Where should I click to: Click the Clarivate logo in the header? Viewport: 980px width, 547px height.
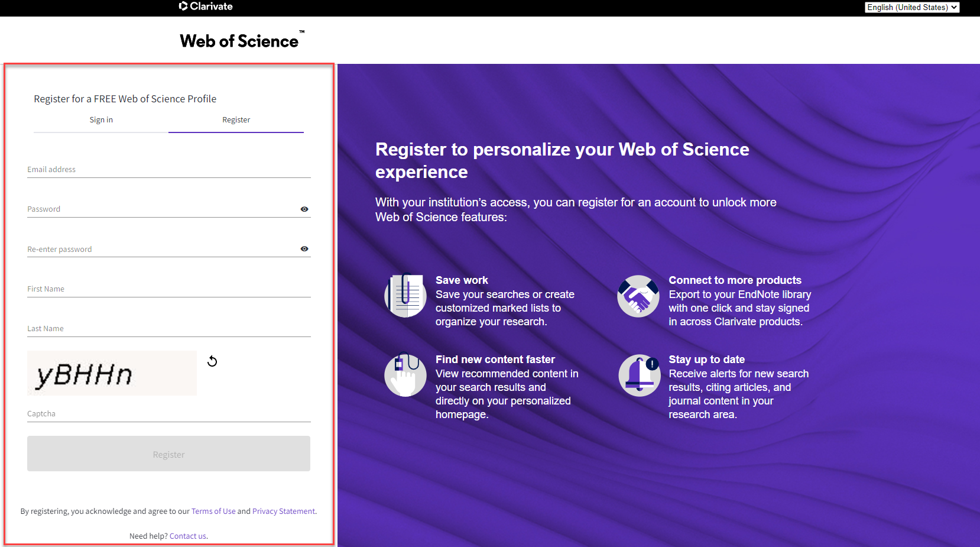tap(205, 7)
